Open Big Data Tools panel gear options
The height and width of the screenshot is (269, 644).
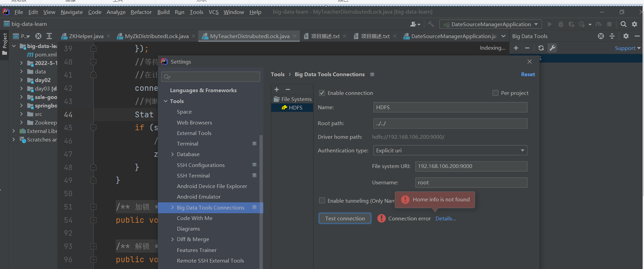point(626,36)
